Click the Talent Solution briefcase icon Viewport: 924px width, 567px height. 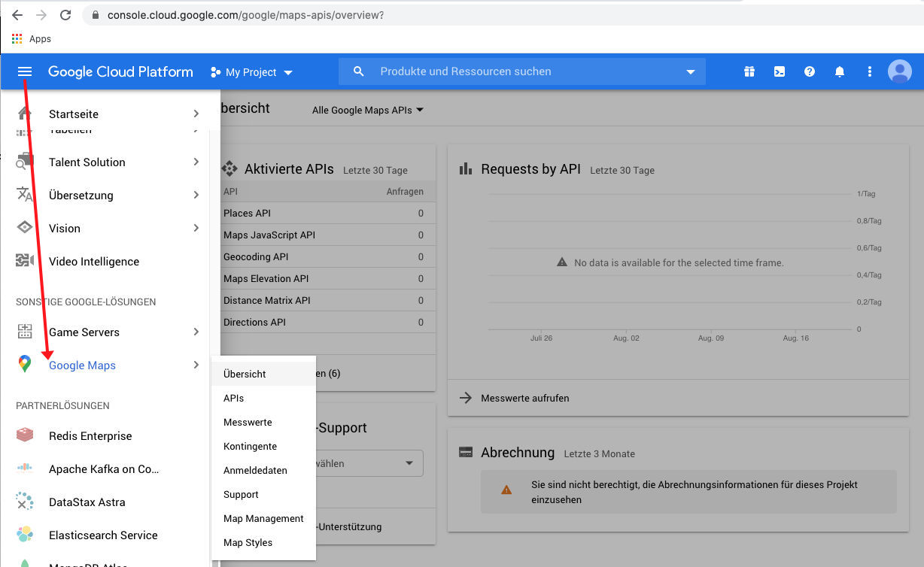click(x=24, y=162)
